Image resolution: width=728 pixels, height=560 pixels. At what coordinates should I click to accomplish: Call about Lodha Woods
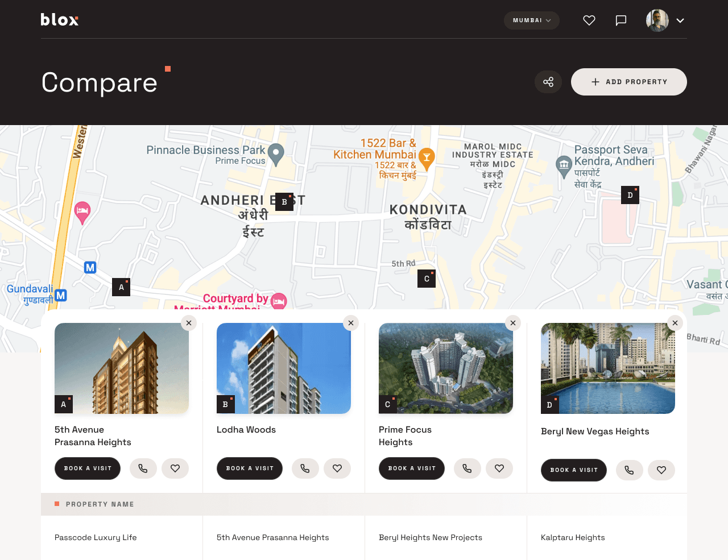point(305,468)
